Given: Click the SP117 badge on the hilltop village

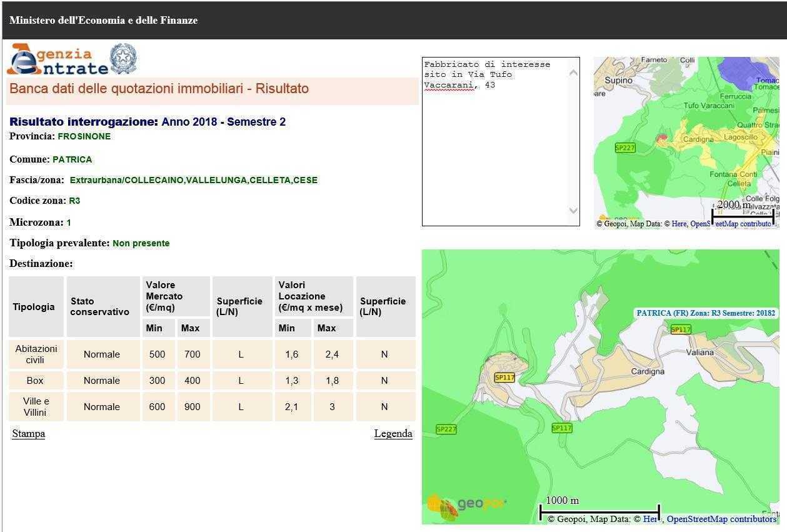Looking at the screenshot, I should pos(504,378).
